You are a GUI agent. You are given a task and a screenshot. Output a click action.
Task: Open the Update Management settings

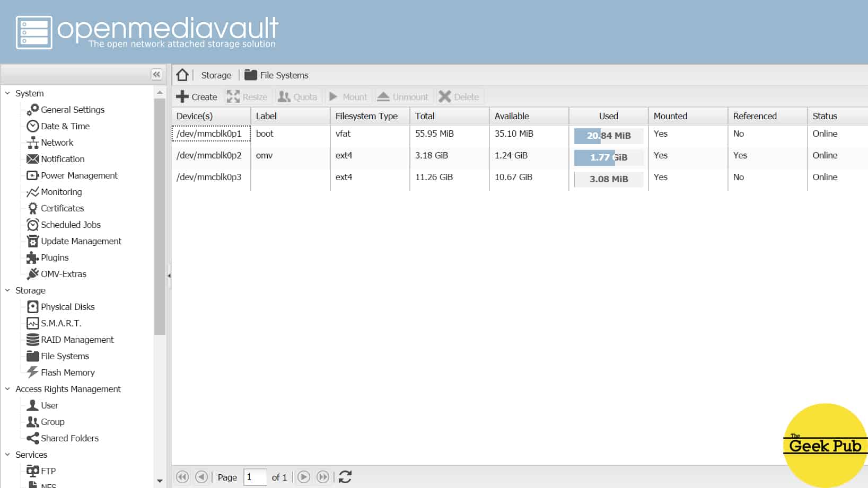81,241
